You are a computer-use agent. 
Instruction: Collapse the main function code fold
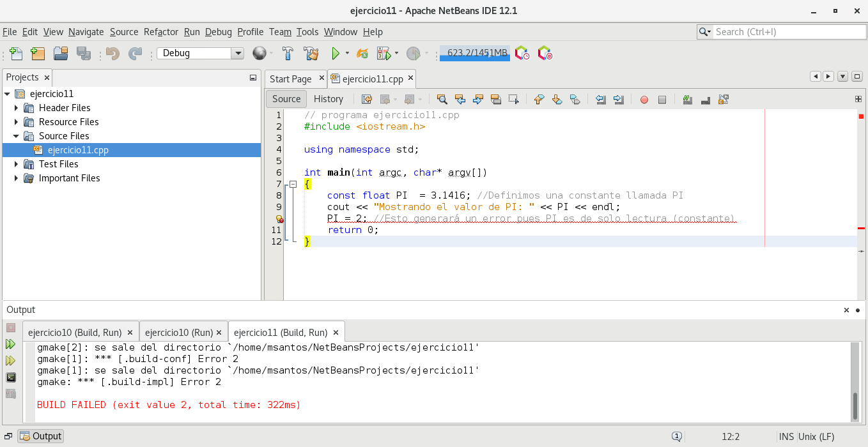coord(293,185)
